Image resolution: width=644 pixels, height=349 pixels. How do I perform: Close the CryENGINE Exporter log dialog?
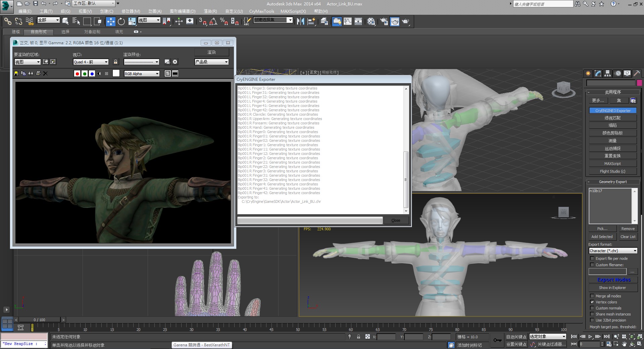coord(396,220)
